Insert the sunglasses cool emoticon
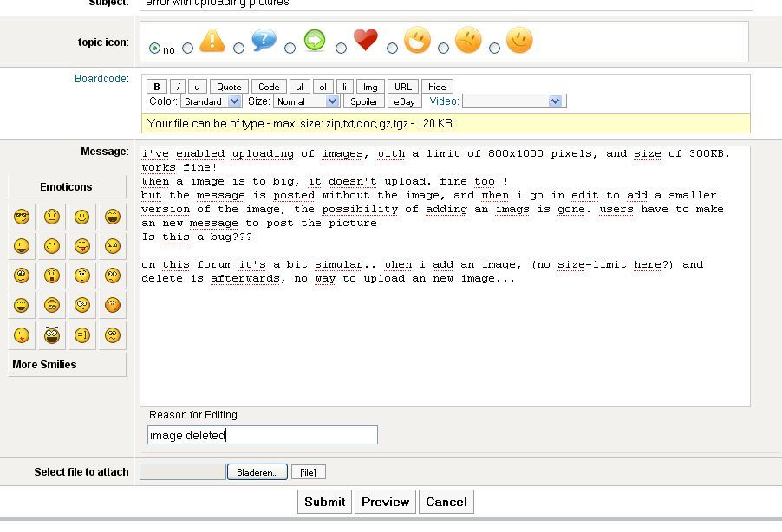Viewport: 782px width, 532px height. [22, 217]
